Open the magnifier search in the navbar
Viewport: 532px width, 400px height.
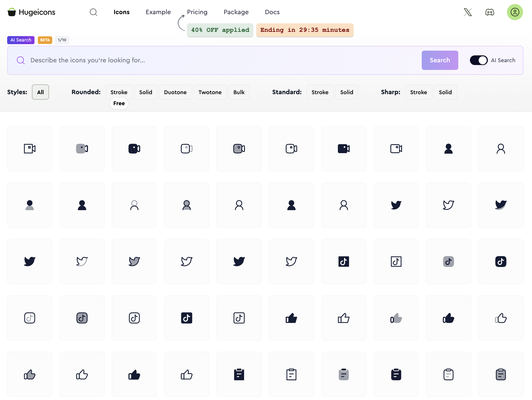coord(93,12)
